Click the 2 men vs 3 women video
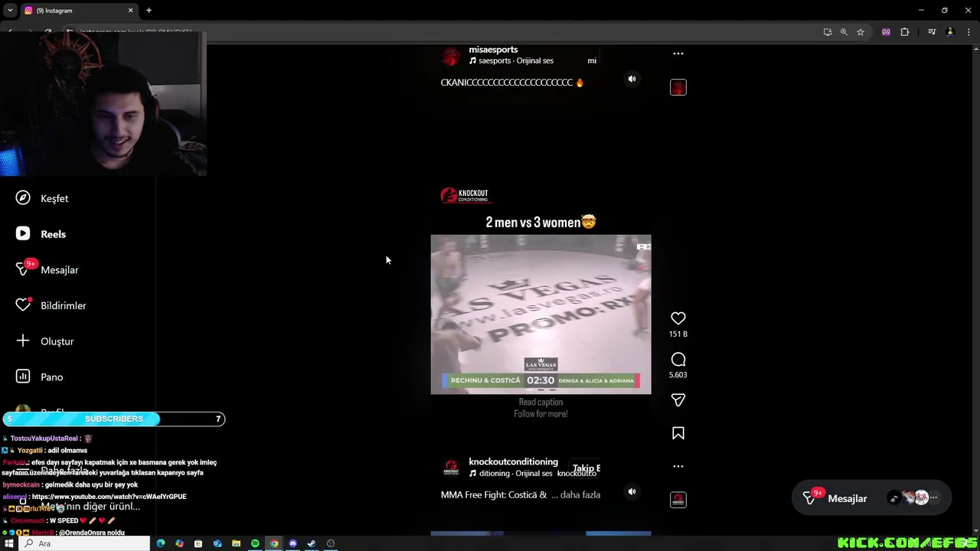 541,315
